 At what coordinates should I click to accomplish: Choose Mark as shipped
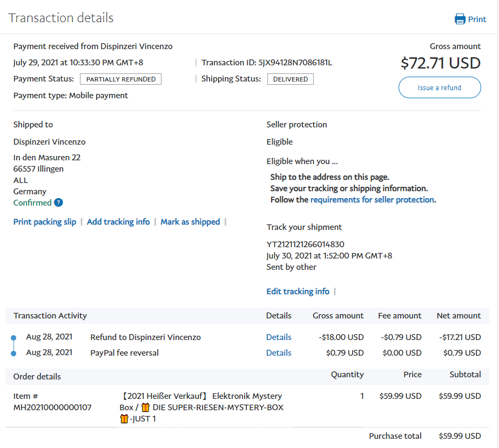(190, 222)
